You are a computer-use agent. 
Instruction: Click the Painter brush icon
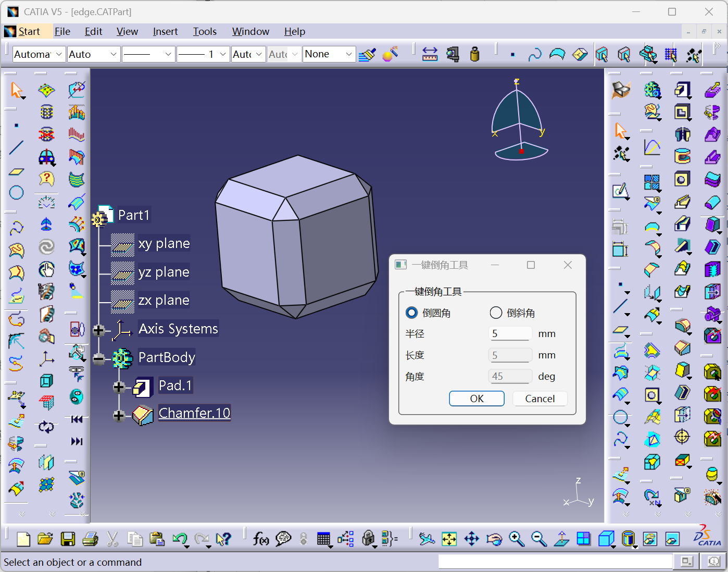coord(367,55)
